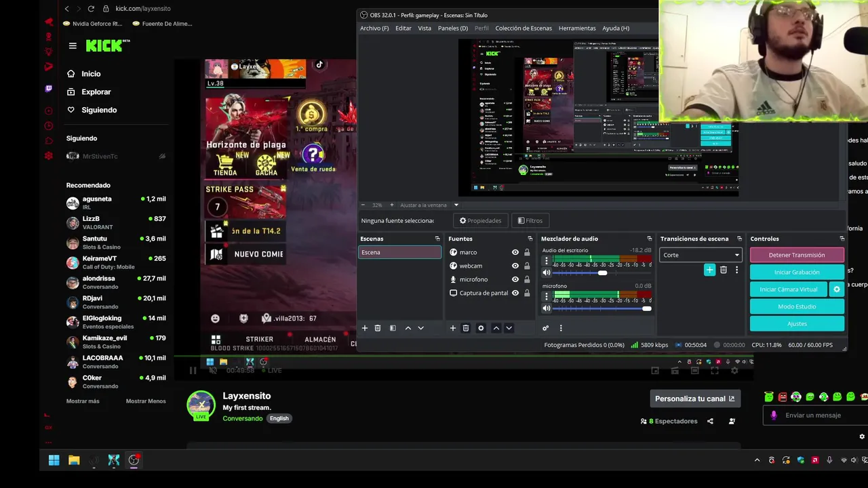Mute the microfono audio channel
Viewport: 868px width, 488px height.
coord(547,308)
